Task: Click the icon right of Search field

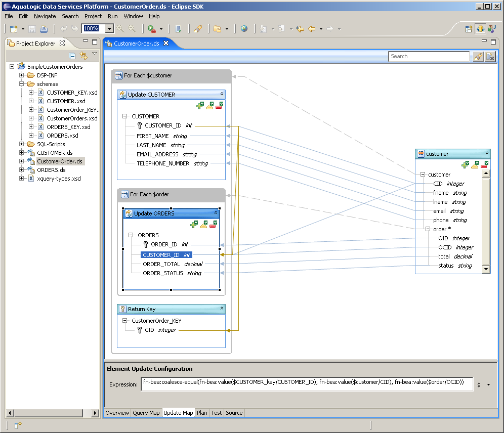Action: 478,57
